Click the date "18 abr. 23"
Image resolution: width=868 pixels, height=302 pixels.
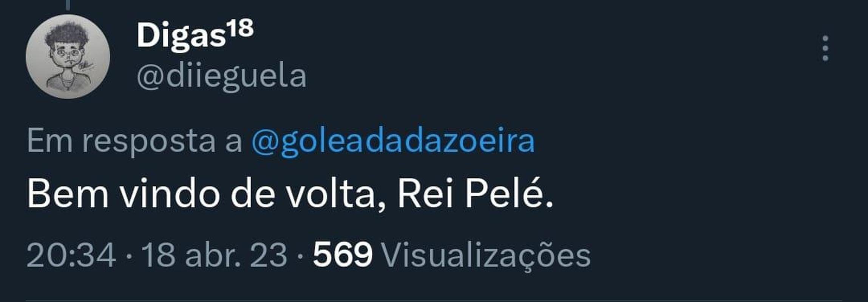(214, 256)
